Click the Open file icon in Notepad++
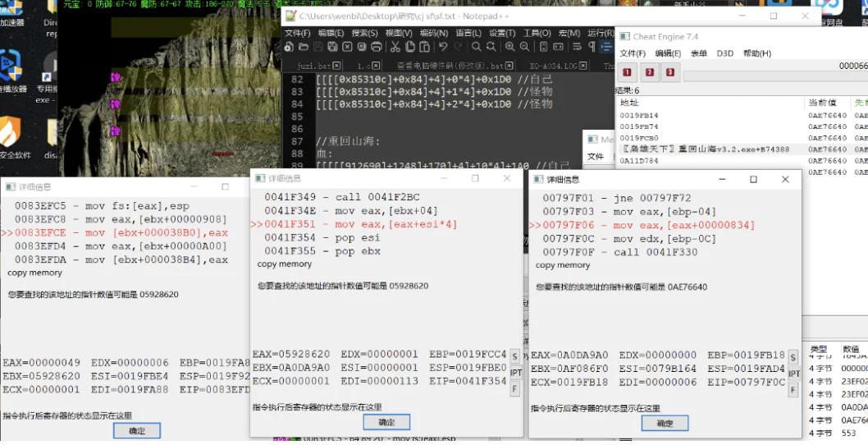868x445 pixels. pos(304,47)
